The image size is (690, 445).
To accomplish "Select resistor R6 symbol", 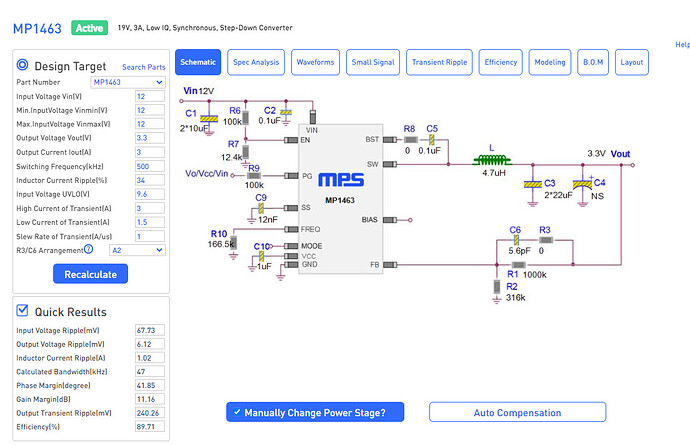I will (x=246, y=118).
